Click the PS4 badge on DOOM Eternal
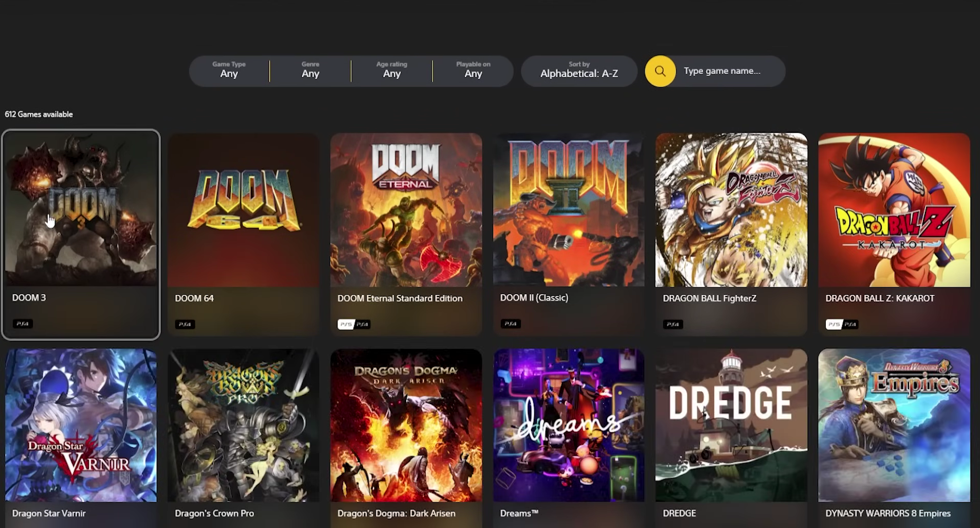The height and width of the screenshot is (528, 980). click(x=362, y=324)
